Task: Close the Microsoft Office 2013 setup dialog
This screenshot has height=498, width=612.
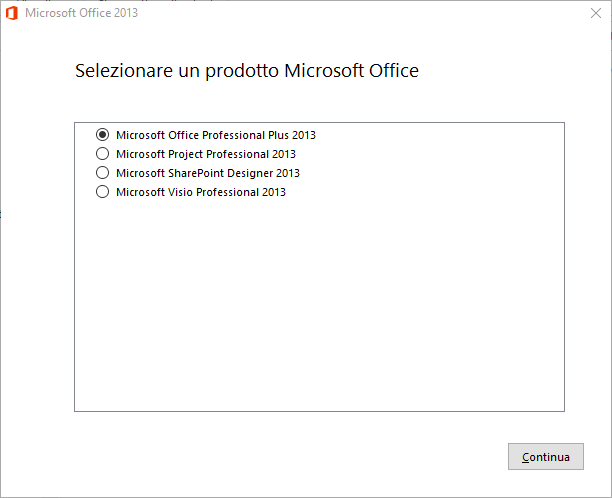Action: (596, 13)
